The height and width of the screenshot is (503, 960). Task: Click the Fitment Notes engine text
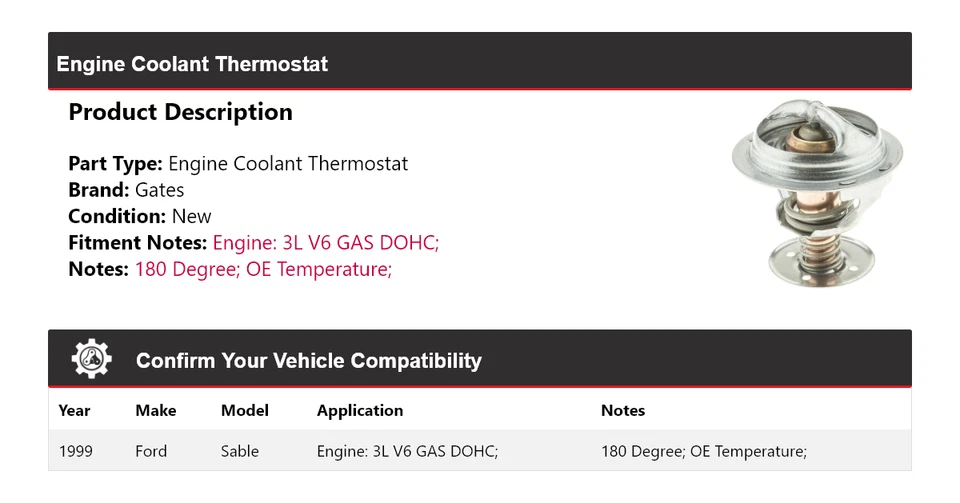[325, 242]
